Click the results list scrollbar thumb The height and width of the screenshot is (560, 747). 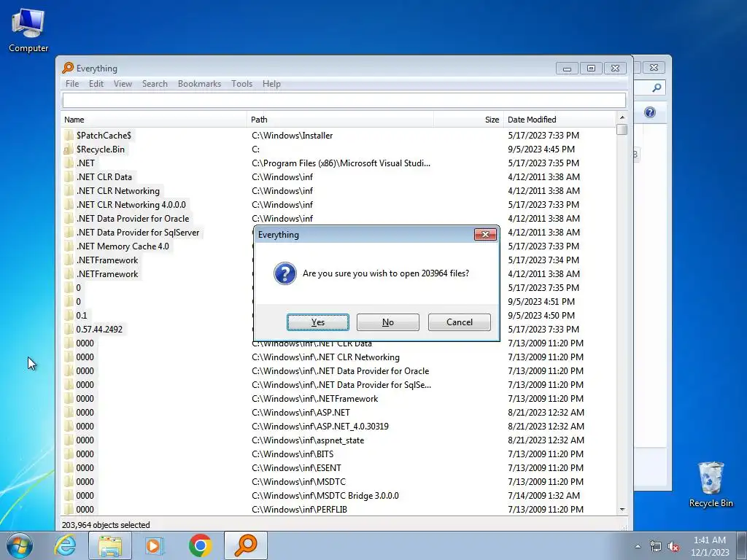tap(622, 130)
